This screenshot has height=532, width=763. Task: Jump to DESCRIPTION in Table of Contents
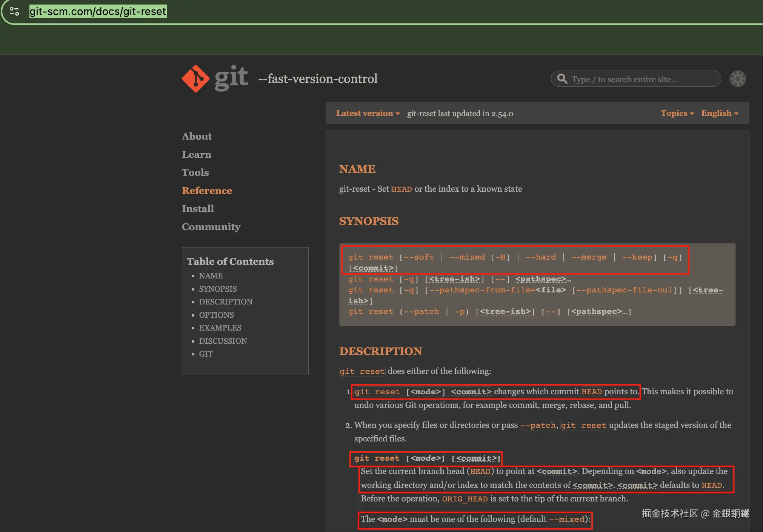[x=226, y=302]
